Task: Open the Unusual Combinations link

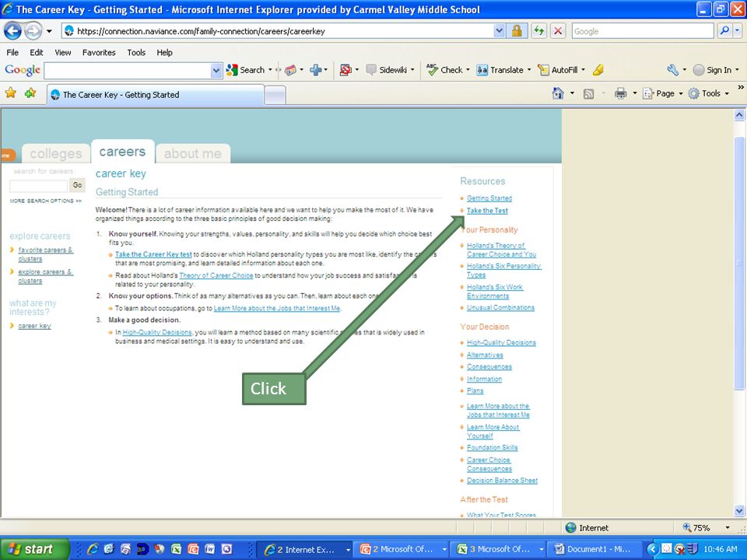Action: tap(500, 308)
